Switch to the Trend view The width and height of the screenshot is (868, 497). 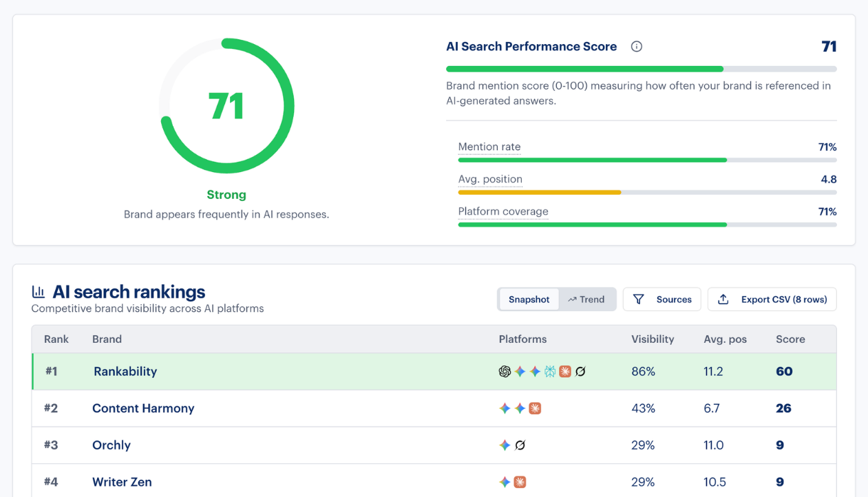coord(586,299)
